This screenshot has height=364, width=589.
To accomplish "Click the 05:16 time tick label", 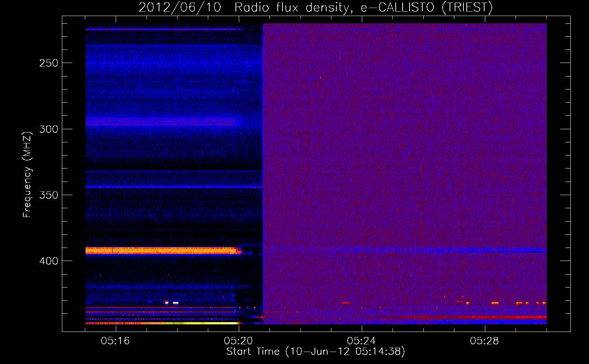I will [x=115, y=341].
